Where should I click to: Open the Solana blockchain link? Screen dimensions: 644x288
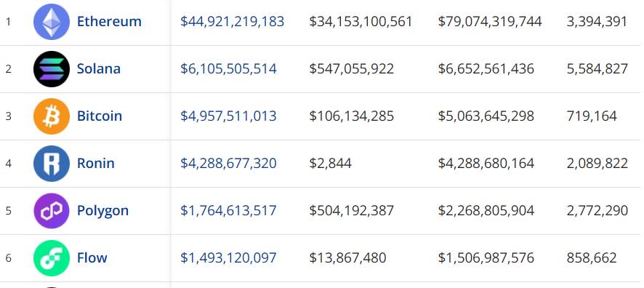[x=99, y=68]
